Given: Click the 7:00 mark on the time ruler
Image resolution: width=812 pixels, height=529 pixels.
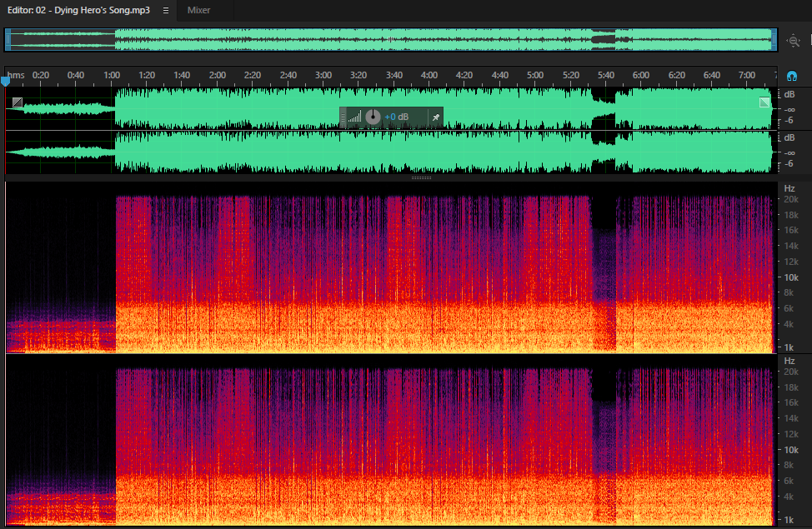Looking at the screenshot, I should point(747,75).
